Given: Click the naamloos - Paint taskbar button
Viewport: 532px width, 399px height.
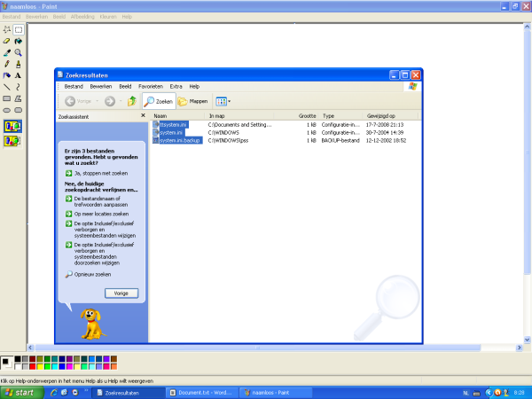Looking at the screenshot, I should (276, 393).
